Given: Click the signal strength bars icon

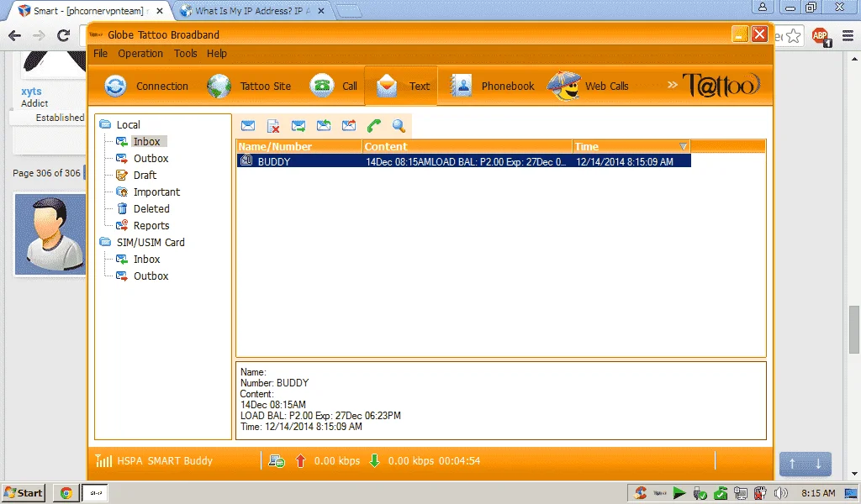Looking at the screenshot, I should click(x=103, y=460).
